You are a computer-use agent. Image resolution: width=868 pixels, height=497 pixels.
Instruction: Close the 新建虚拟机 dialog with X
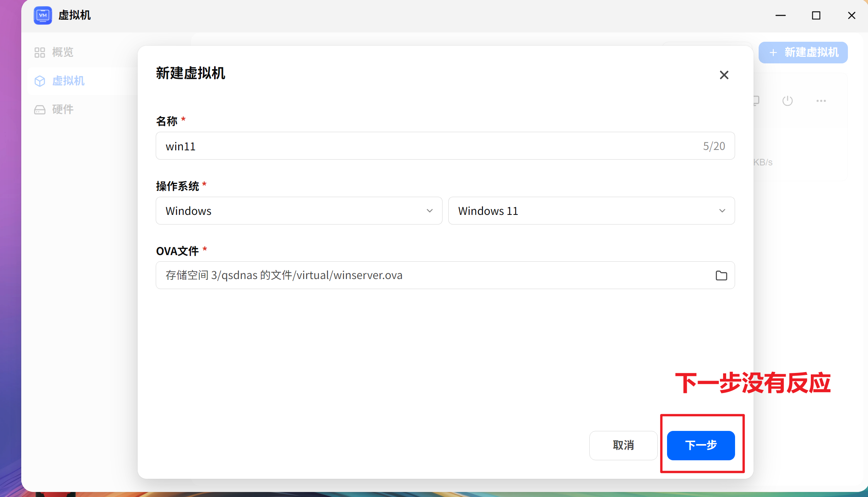[724, 75]
